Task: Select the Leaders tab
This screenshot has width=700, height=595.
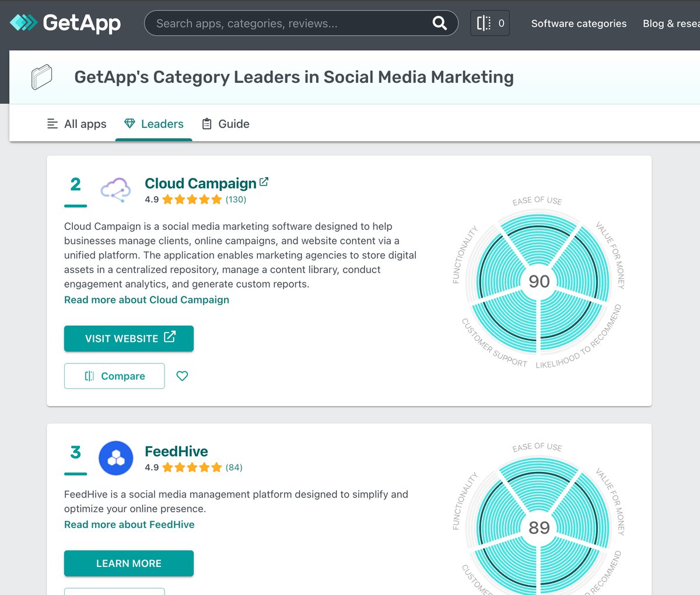Action: 154,124
